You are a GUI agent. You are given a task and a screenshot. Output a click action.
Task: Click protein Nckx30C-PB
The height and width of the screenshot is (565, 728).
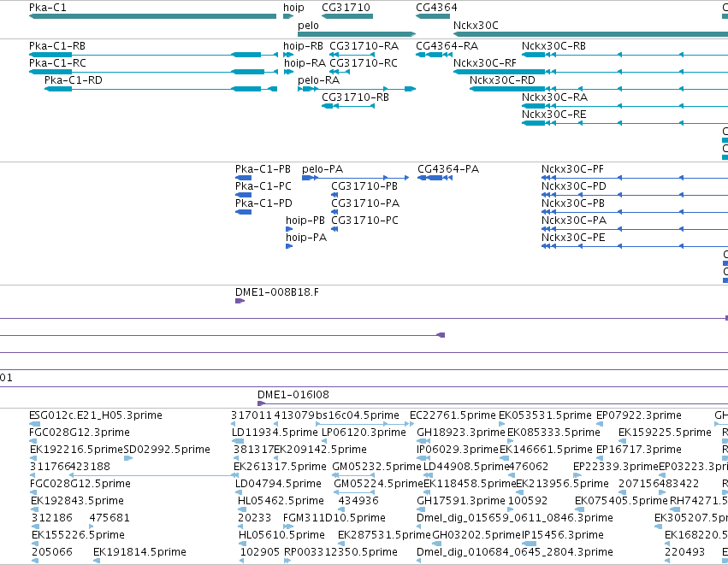pos(635,212)
